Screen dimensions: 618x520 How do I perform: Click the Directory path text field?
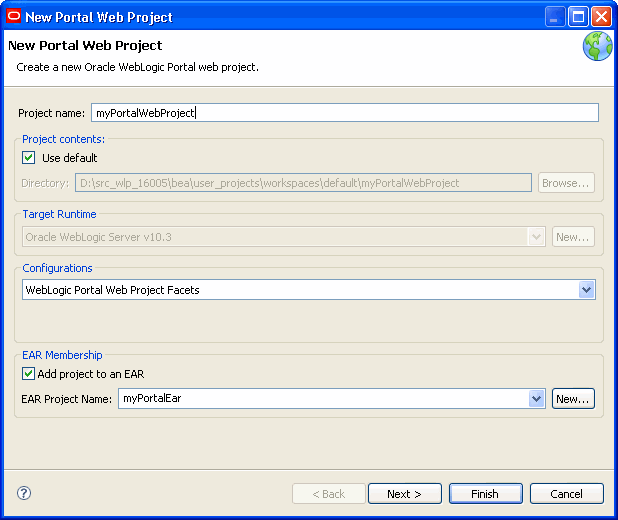click(303, 183)
